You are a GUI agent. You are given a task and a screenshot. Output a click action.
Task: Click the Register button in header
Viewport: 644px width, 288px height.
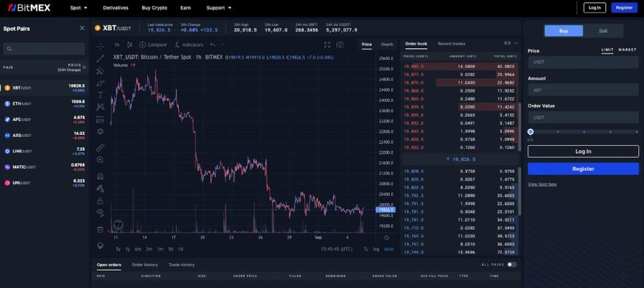[624, 8]
